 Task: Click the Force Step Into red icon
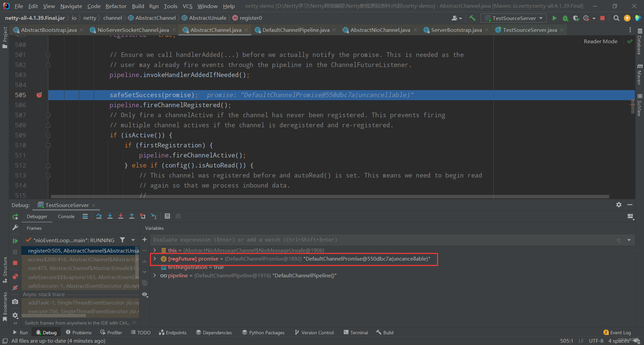point(121,216)
